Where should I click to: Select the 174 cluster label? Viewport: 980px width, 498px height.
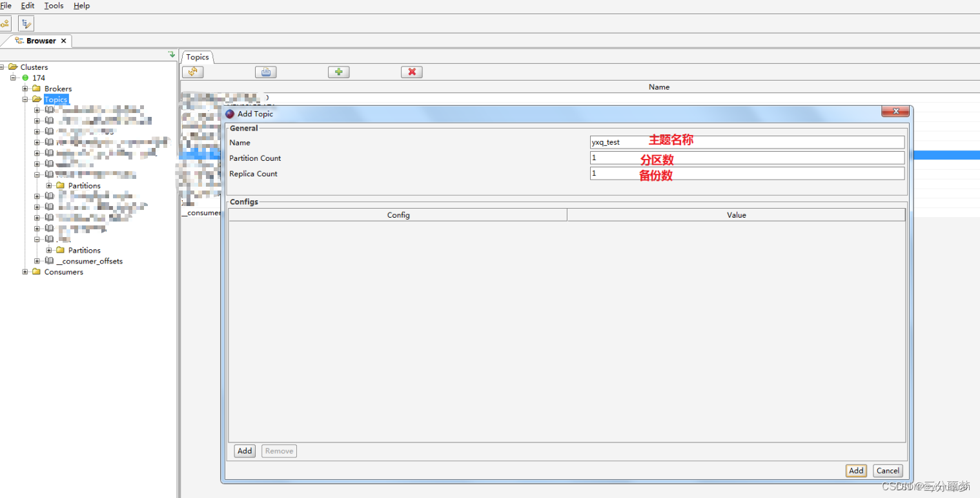pyautogui.click(x=39, y=78)
